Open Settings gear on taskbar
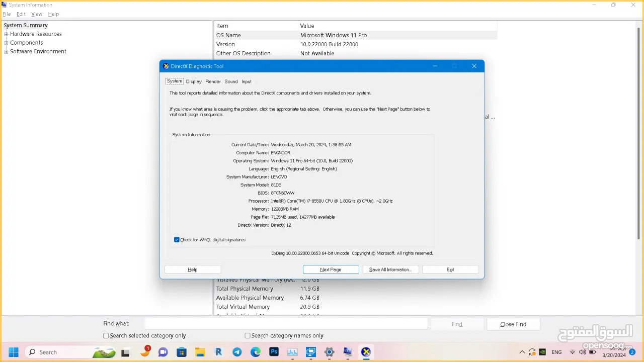 point(330,352)
